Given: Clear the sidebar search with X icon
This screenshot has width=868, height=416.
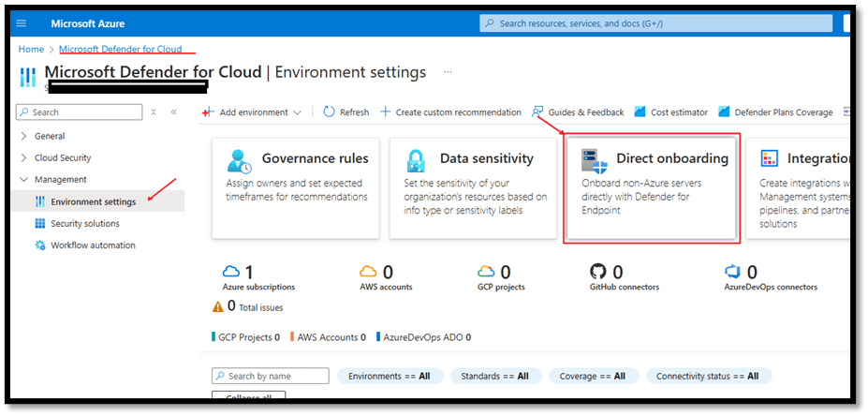Looking at the screenshot, I should coord(154,112).
